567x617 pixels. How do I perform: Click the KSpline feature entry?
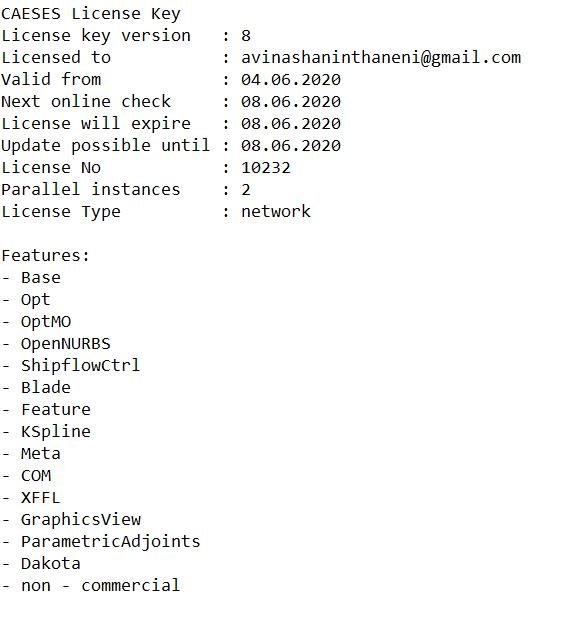click(x=56, y=432)
